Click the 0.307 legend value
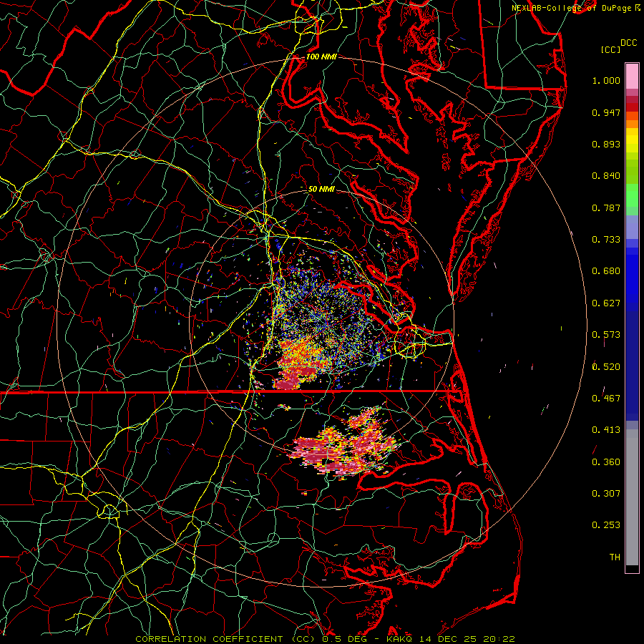Screen dimensions: 644x644 (606, 493)
